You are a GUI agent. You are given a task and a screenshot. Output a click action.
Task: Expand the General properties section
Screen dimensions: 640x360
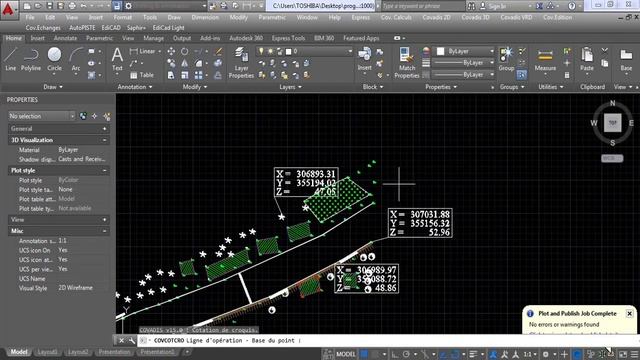[104, 129]
